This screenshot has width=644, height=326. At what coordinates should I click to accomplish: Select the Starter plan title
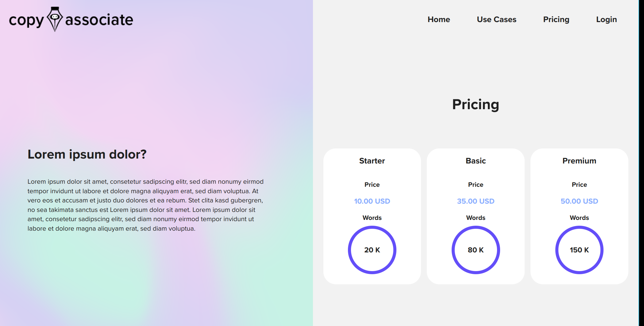tap(372, 161)
